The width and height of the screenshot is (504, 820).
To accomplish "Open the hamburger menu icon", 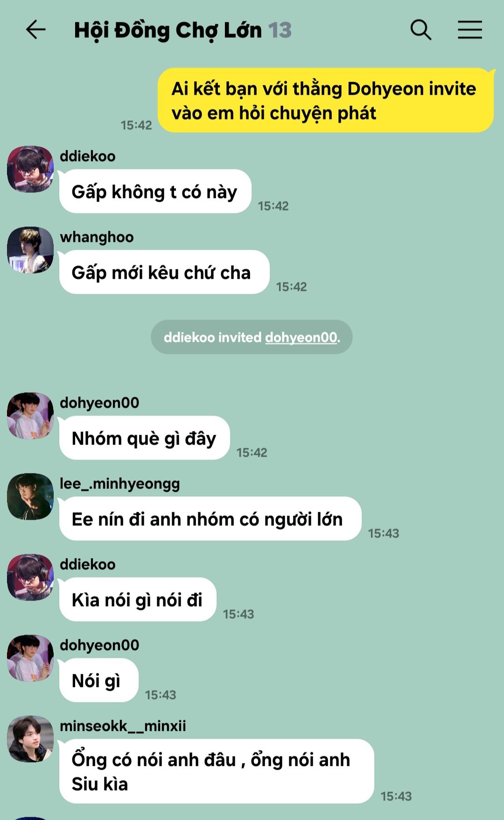I will tap(469, 30).
